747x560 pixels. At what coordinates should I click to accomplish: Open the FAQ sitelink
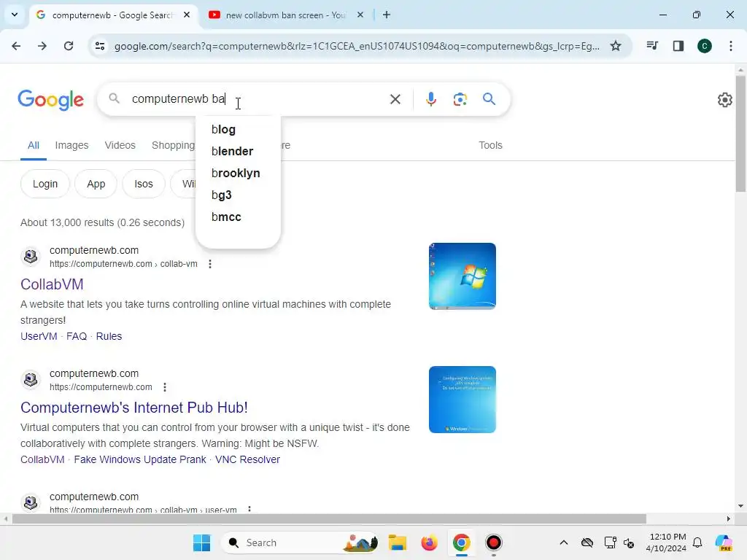(76, 336)
